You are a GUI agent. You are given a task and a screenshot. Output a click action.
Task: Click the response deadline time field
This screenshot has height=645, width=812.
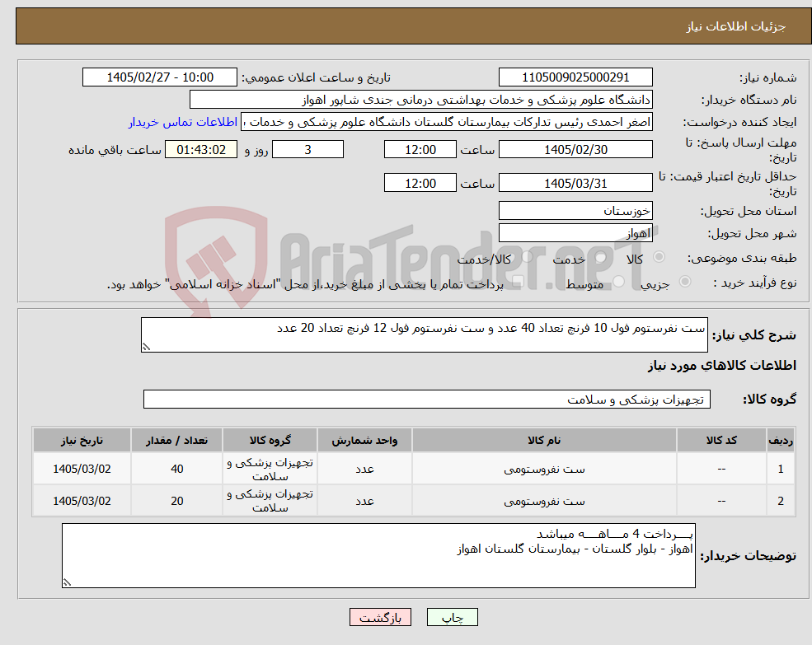420,150
